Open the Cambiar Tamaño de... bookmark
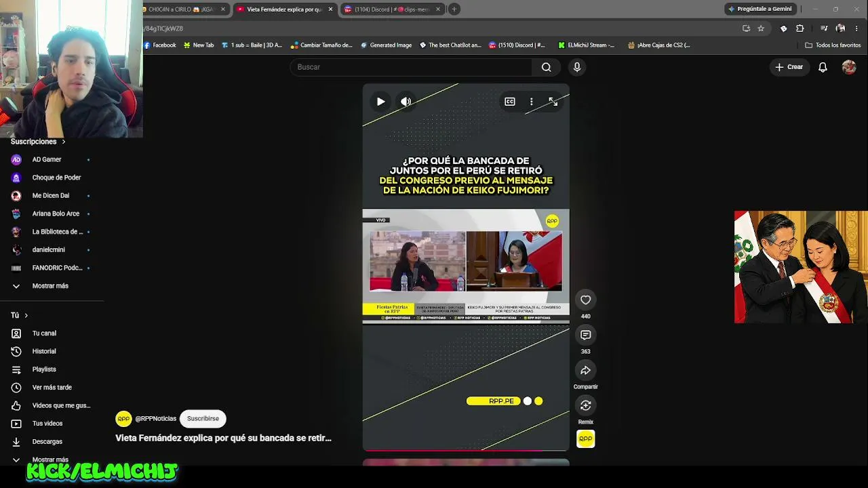 click(x=321, y=45)
